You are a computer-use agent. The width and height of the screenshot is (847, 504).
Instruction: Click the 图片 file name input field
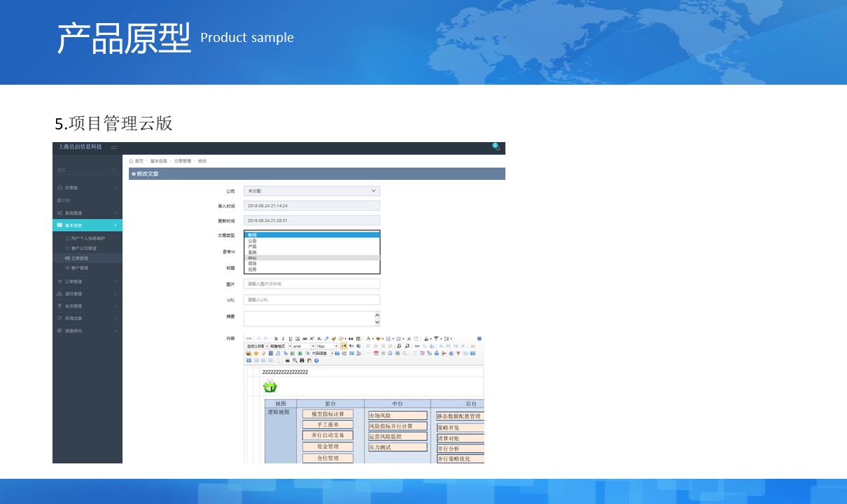[311, 283]
